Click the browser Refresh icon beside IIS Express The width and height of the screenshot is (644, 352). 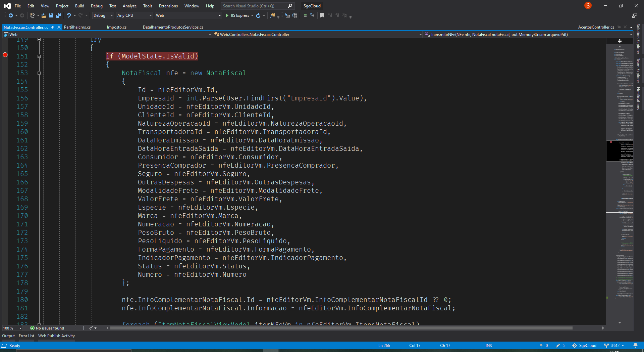pyautogui.click(x=258, y=15)
